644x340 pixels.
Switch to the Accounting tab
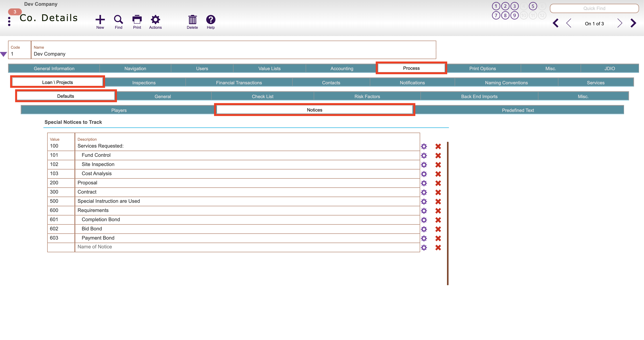(x=342, y=68)
